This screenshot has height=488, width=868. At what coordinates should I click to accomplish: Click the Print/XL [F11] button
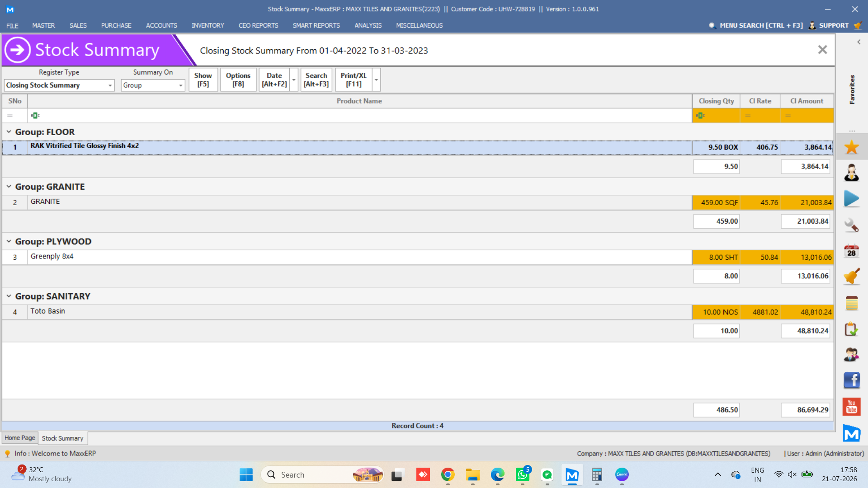click(x=354, y=80)
